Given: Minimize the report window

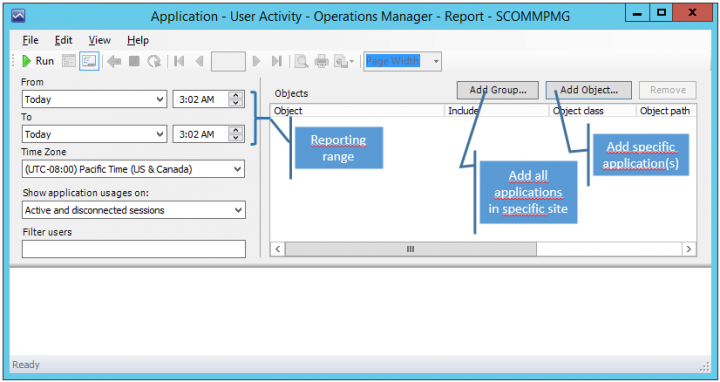Looking at the screenshot, I should 637,13.
